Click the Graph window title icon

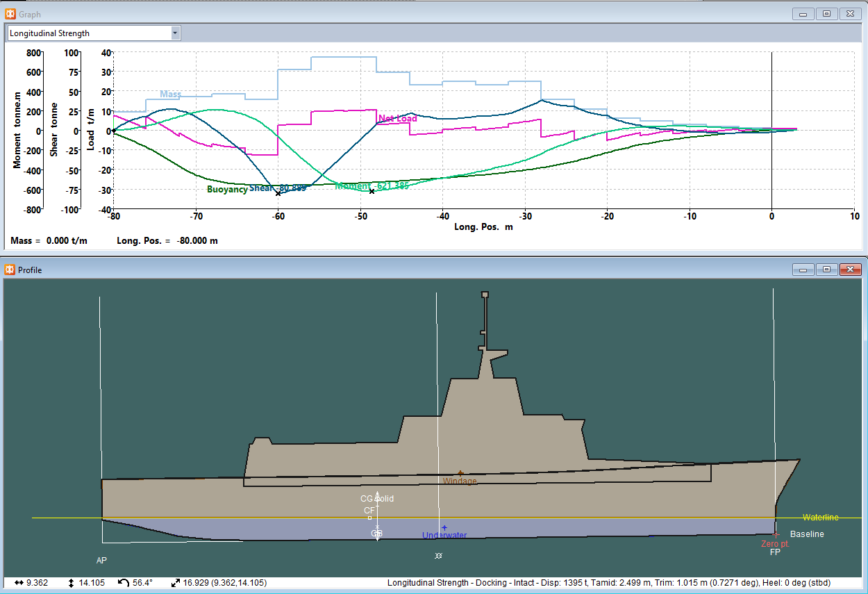[x=10, y=14]
